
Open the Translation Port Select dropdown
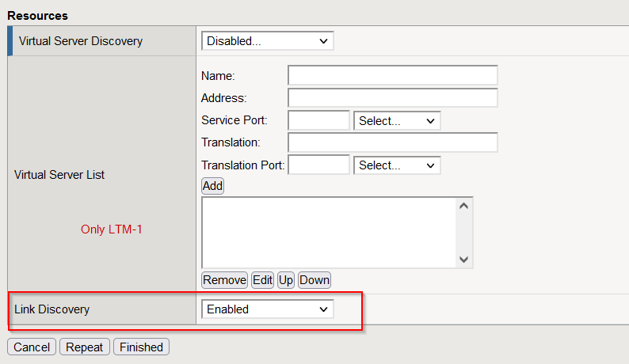tap(397, 165)
